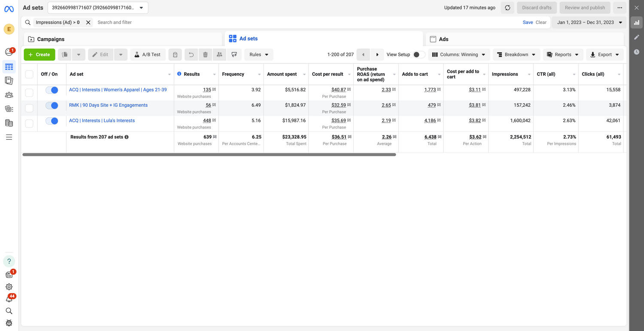The image size is (644, 331).
Task: Enable the View Setup toggle
Action: [x=419, y=54]
